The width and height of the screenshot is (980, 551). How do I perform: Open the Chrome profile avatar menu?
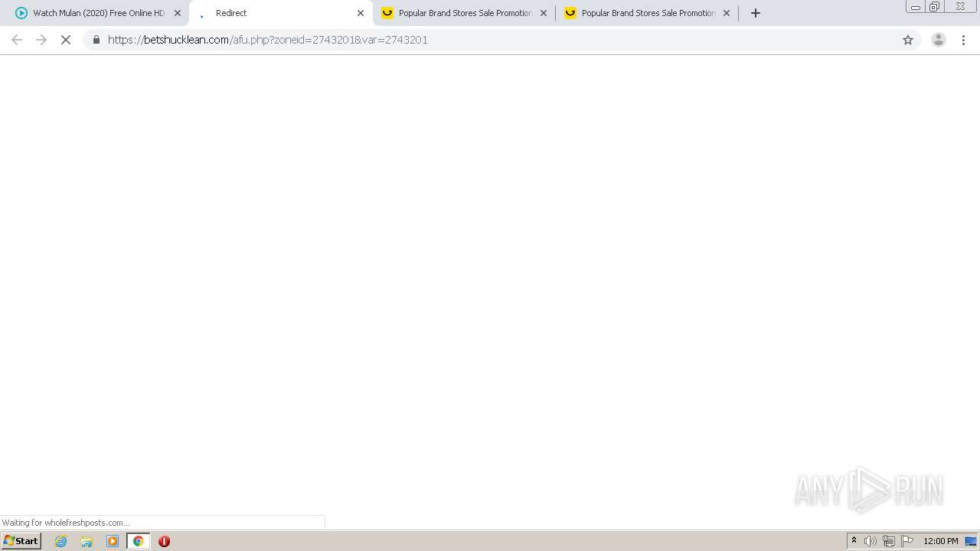coord(938,40)
